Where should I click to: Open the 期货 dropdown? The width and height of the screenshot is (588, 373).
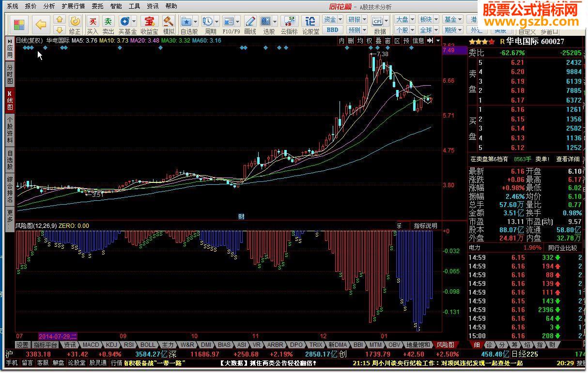tap(453, 30)
